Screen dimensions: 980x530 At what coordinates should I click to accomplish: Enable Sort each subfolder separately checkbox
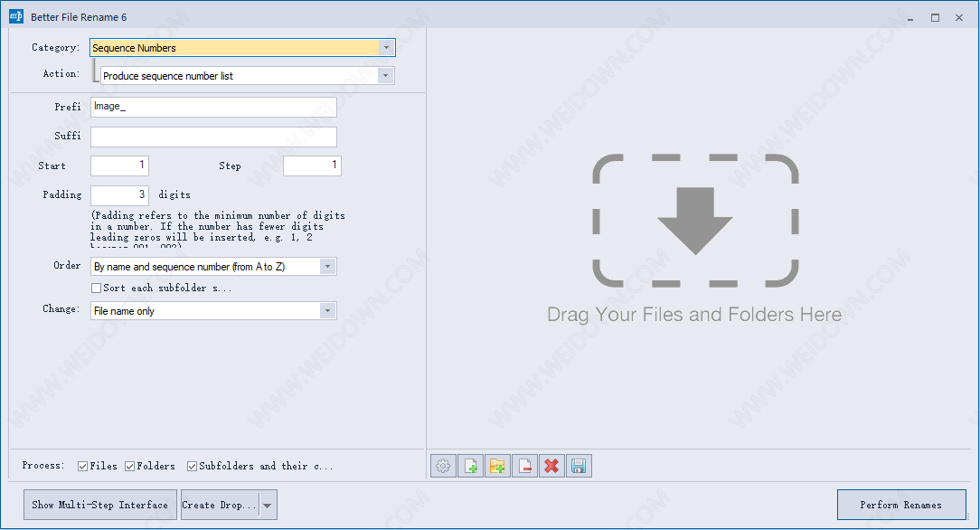pos(96,289)
